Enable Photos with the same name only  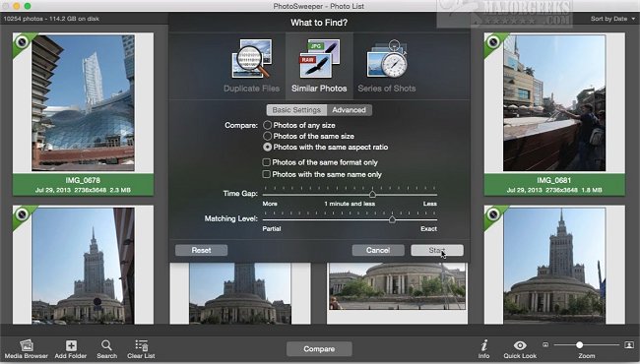(x=267, y=174)
